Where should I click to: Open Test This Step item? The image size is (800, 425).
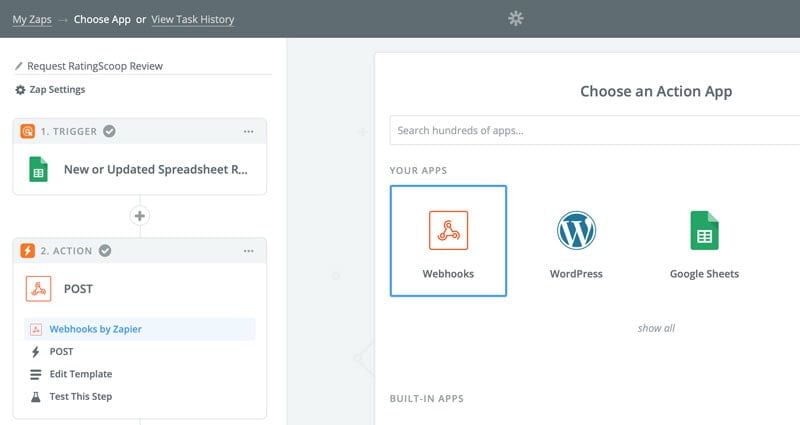(x=81, y=396)
